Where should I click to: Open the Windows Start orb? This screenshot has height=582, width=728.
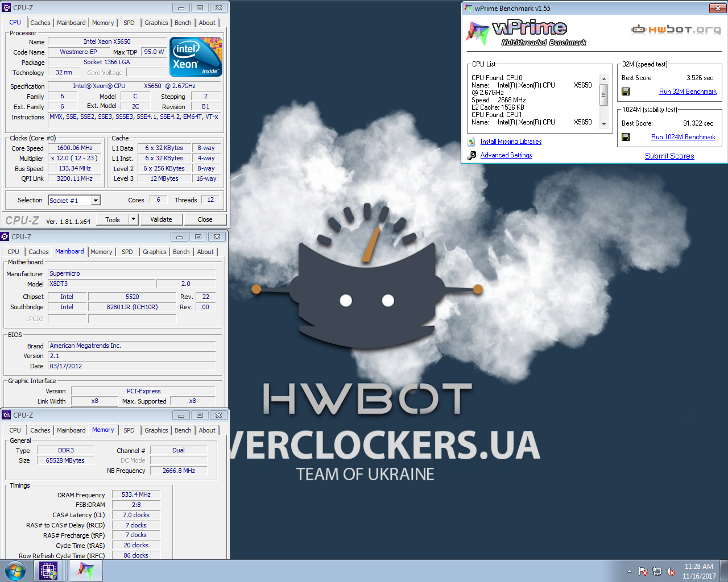coord(15,571)
